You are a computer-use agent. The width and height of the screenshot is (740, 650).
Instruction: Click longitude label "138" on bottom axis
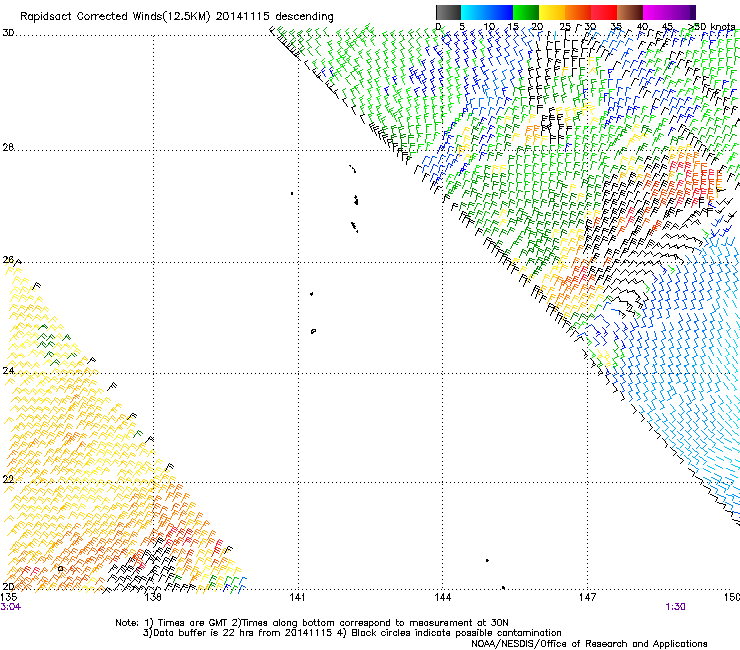tap(152, 597)
